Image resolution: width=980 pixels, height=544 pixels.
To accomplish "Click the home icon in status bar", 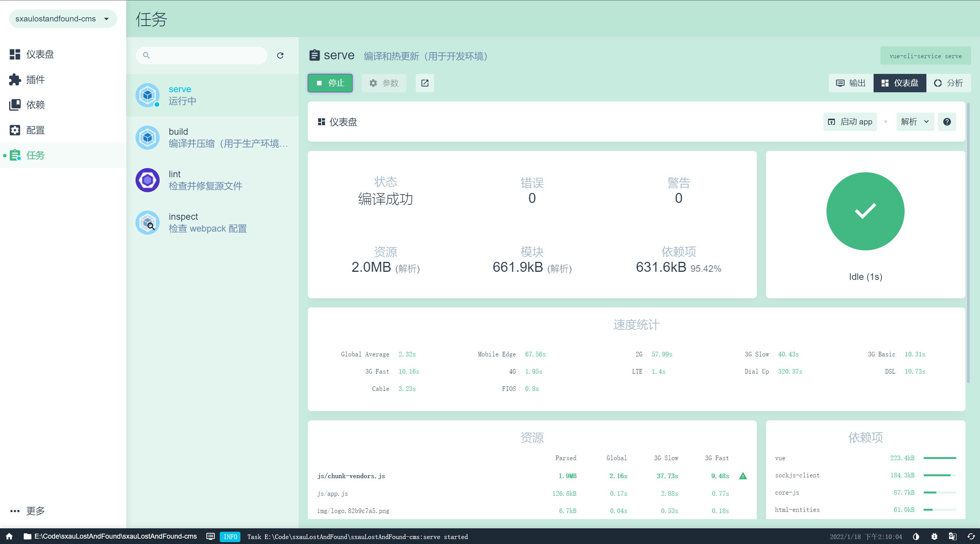I will [9, 536].
